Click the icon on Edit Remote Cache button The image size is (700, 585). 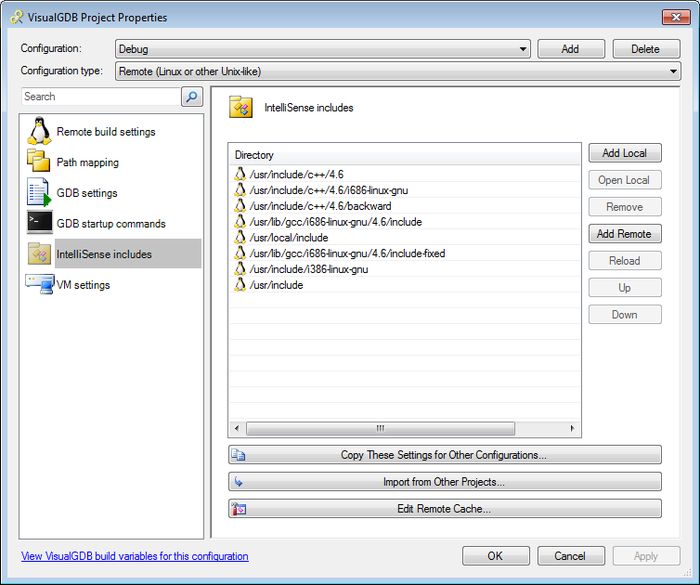tap(239, 509)
